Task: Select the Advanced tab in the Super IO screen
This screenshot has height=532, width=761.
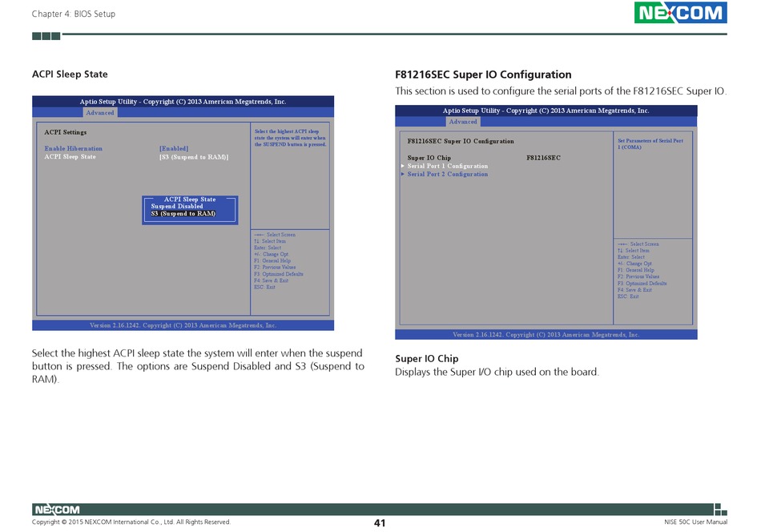Action: point(463,122)
